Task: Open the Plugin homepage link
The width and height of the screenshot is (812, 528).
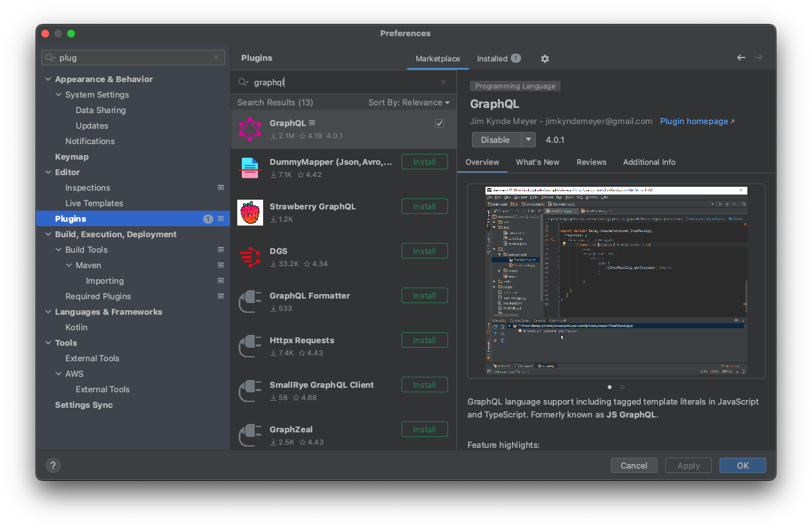Action: click(694, 121)
